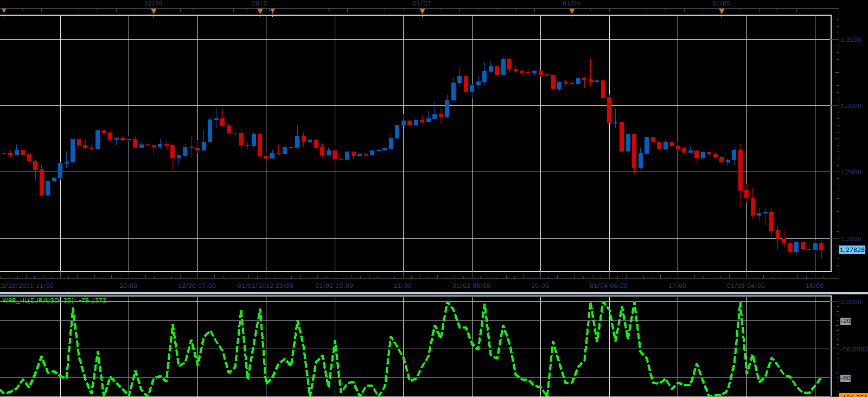Click the orange marker under the 2012 label
Viewport: 868px width, 397px height.
tap(260, 11)
